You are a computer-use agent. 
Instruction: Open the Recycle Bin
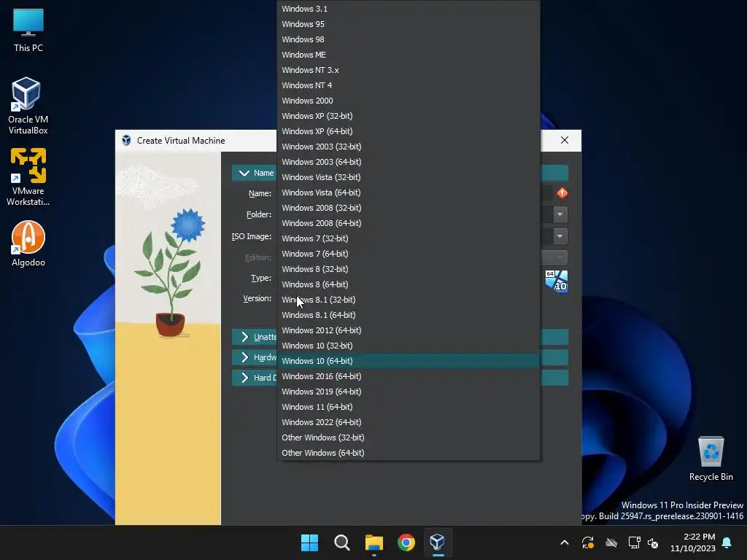pos(711,458)
